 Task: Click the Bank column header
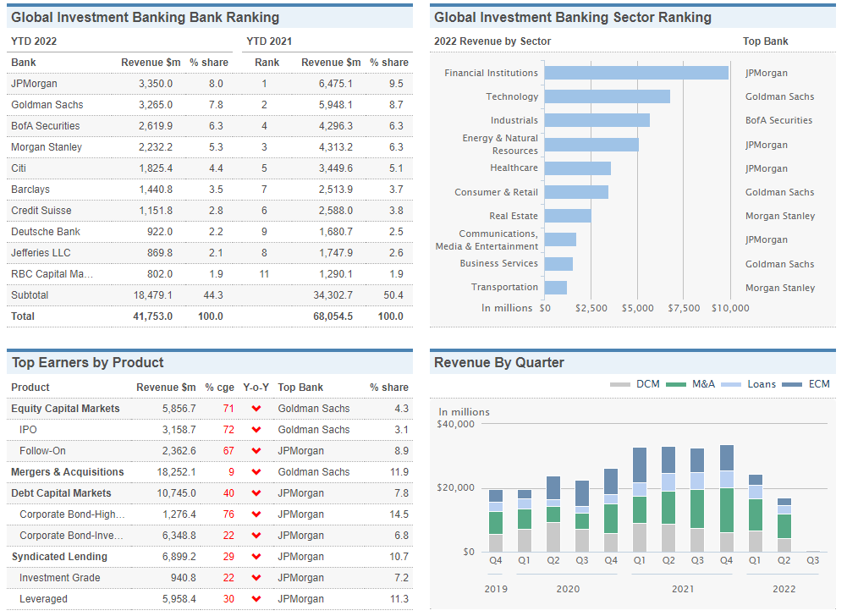24,63
